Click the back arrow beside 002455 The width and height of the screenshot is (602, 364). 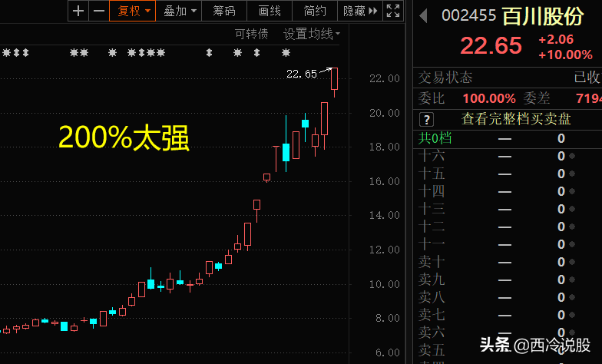(424, 15)
